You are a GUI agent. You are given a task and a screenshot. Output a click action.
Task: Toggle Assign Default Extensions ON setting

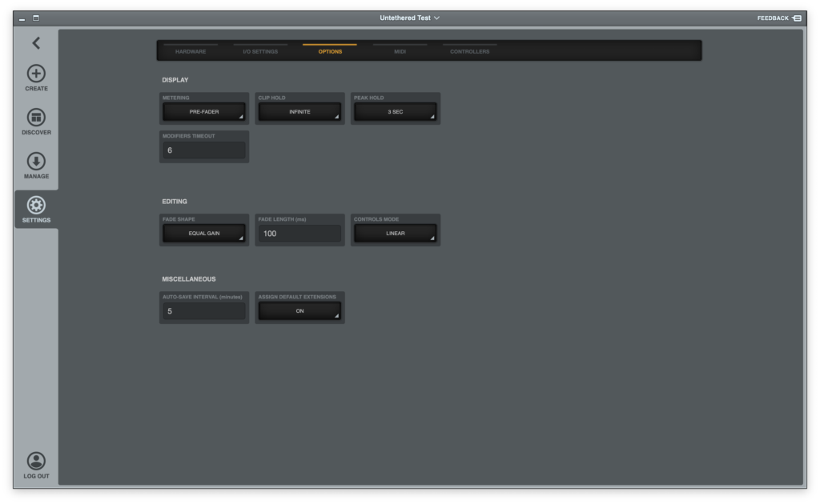click(299, 311)
